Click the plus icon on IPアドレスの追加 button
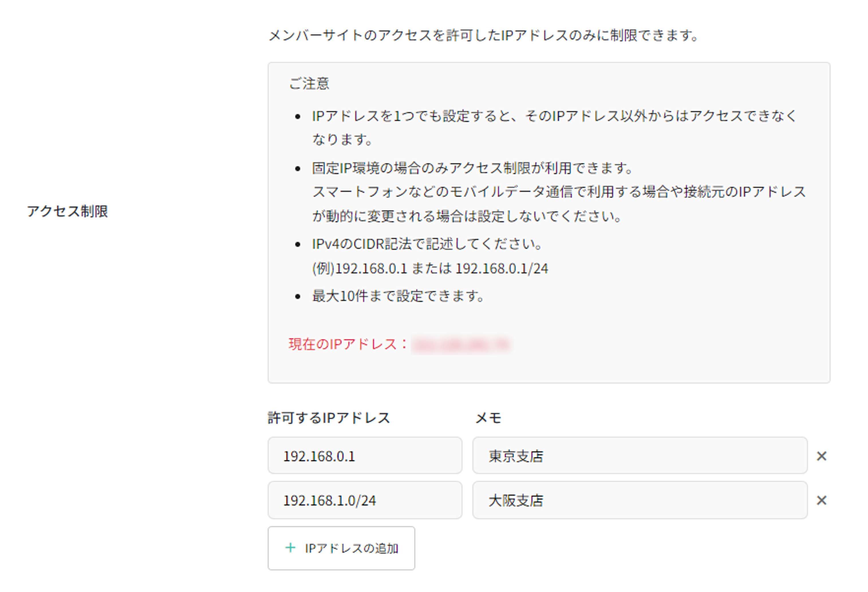The height and width of the screenshot is (592, 868). (x=289, y=548)
